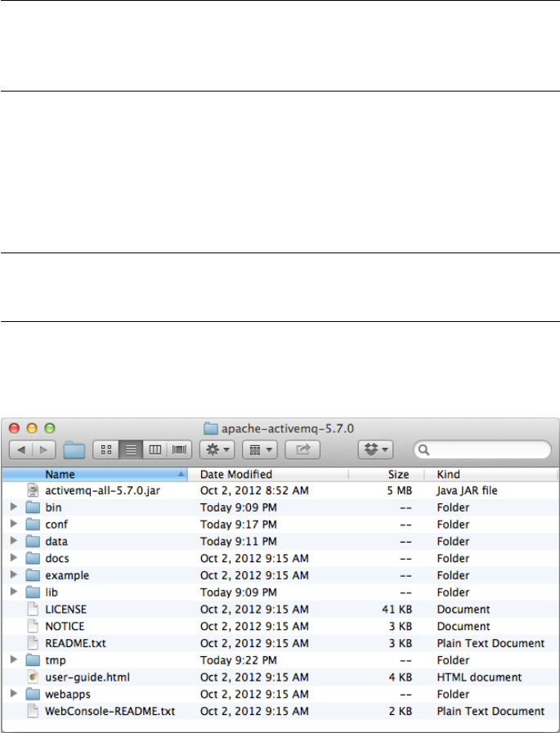Select the README.txt file icon

click(x=33, y=643)
